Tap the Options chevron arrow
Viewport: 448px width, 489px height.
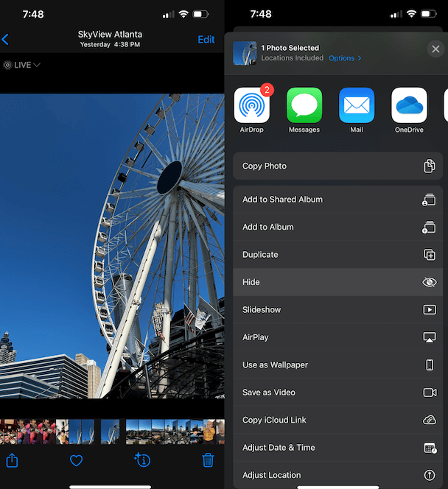point(360,58)
